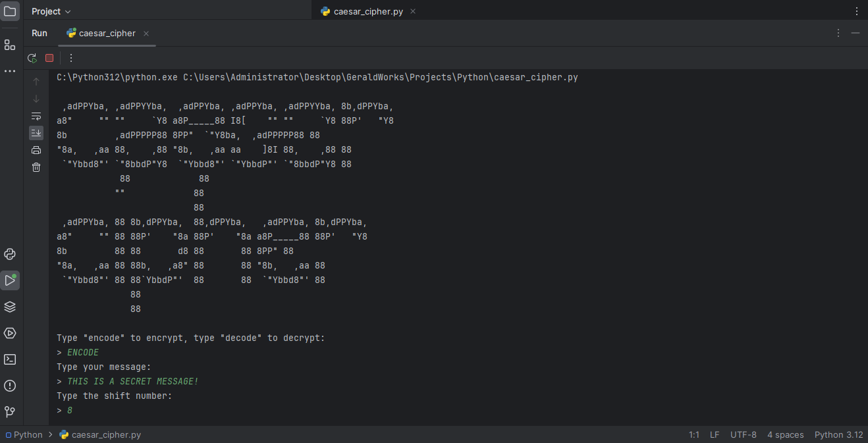Image resolution: width=868 pixels, height=443 pixels.
Task: Open the Python Console tool window
Action: 10,254
